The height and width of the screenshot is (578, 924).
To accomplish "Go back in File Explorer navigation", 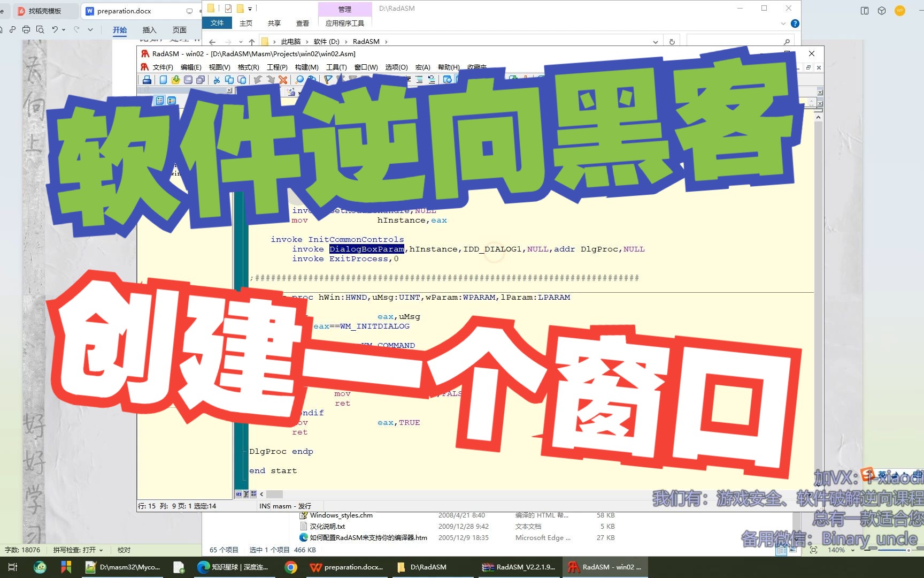I will tap(212, 42).
